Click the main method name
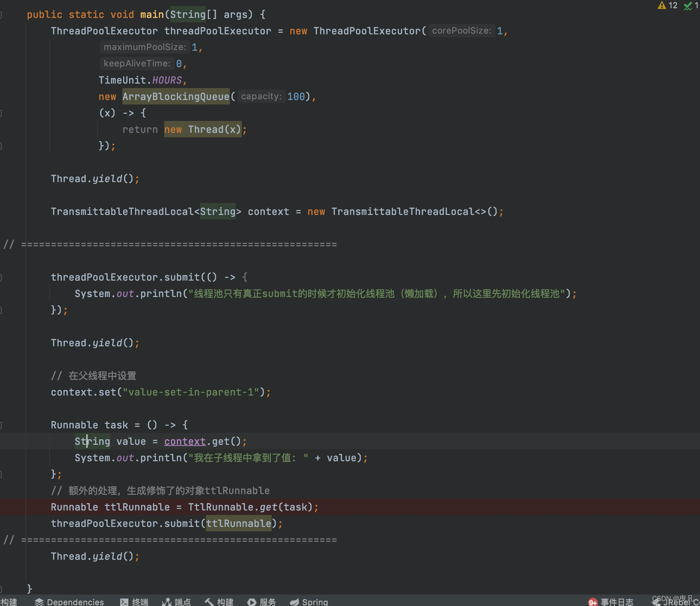 pyautogui.click(x=152, y=15)
